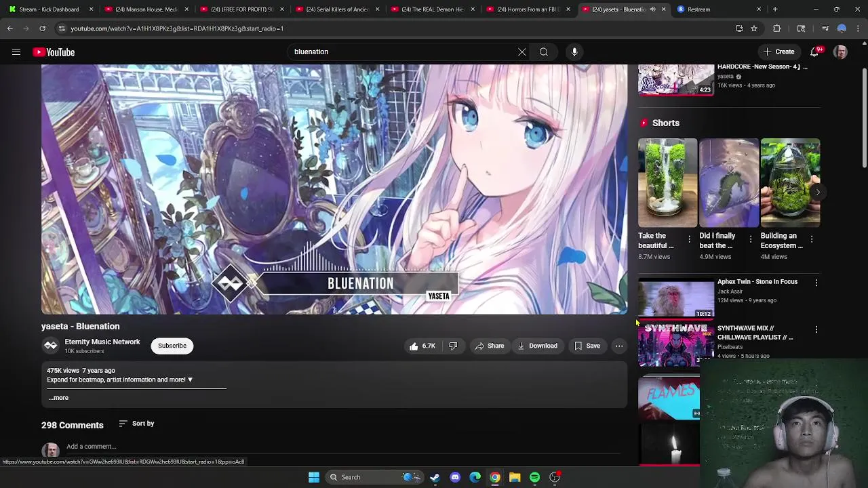Save the video to a playlist
The image size is (868, 488).
pyautogui.click(x=587, y=346)
